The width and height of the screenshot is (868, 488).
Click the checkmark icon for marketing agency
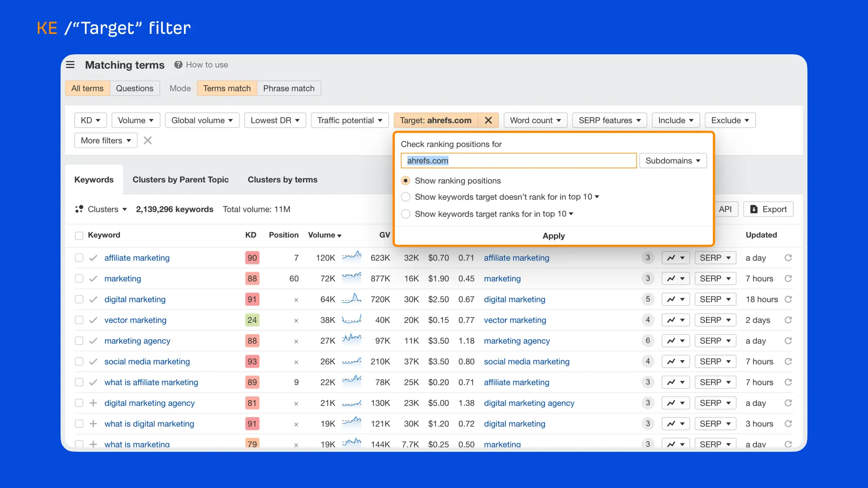point(93,341)
